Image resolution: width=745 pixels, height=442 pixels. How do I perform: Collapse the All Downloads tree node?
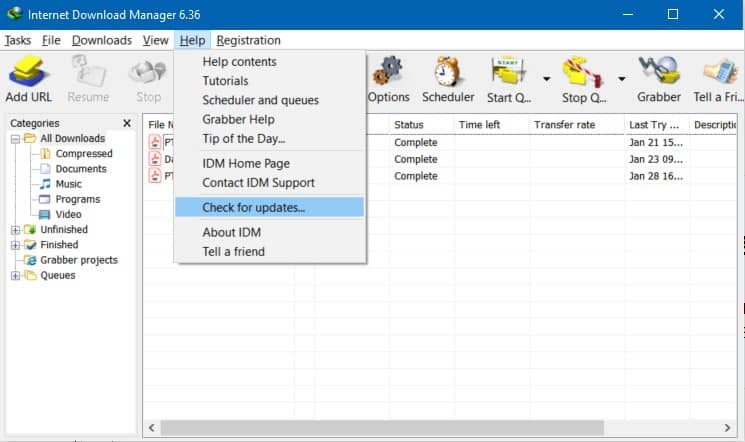coord(15,139)
